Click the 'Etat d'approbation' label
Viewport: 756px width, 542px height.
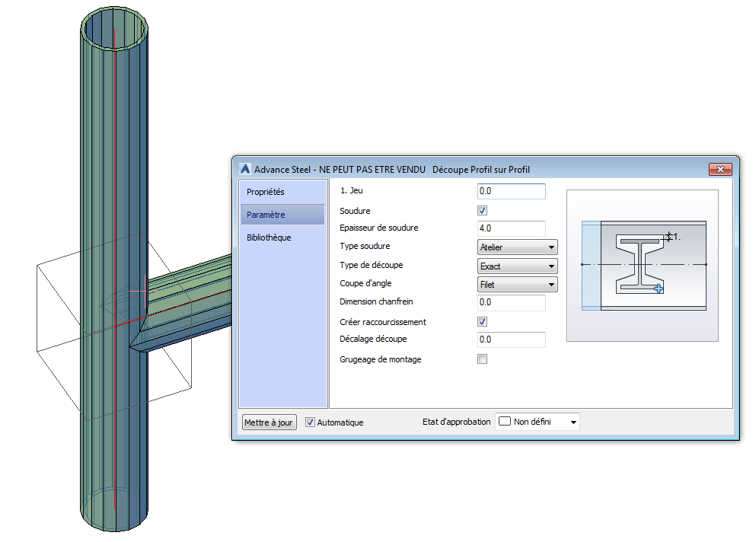456,422
